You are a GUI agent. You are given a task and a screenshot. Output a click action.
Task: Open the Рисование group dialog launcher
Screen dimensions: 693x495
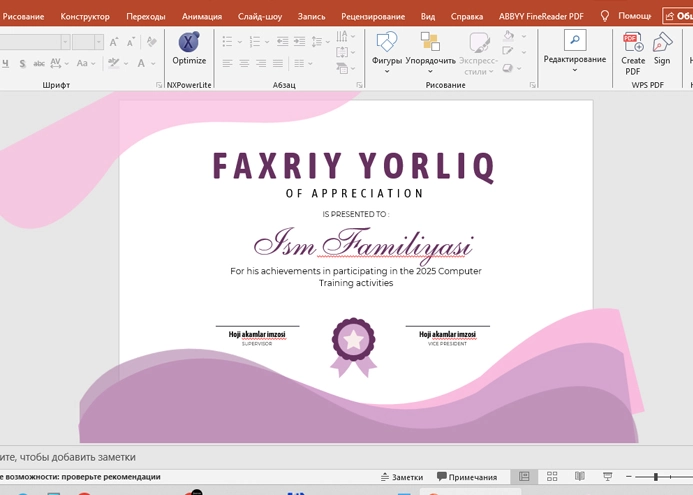tap(533, 85)
